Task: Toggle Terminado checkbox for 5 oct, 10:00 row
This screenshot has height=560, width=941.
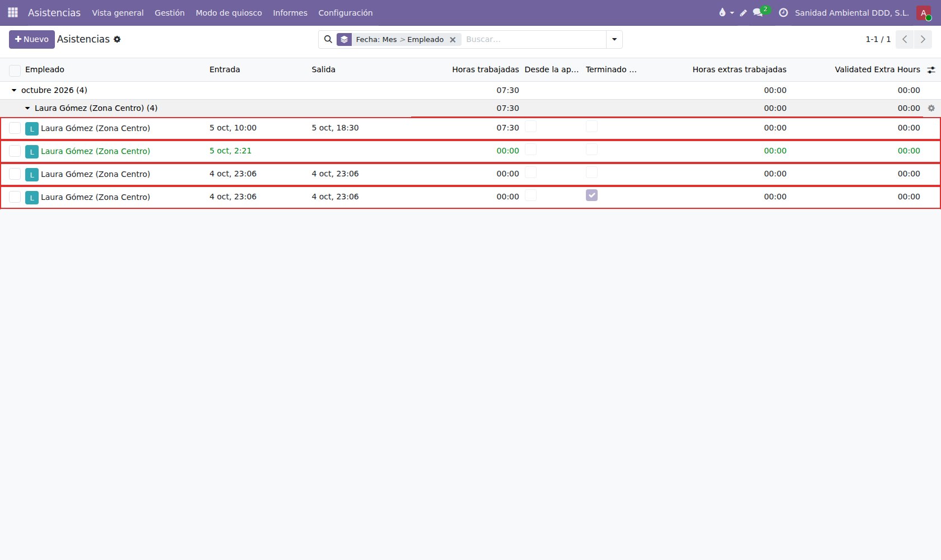Action: coord(591,127)
